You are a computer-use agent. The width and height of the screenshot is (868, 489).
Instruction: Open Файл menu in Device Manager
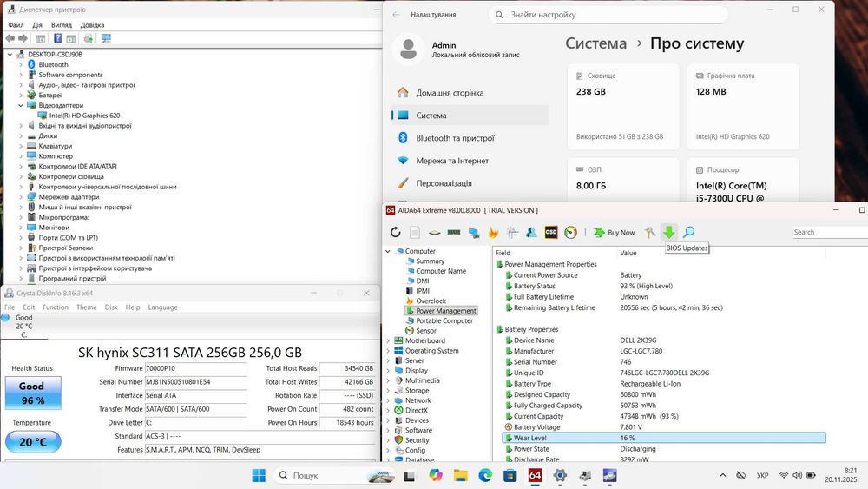tap(16, 25)
